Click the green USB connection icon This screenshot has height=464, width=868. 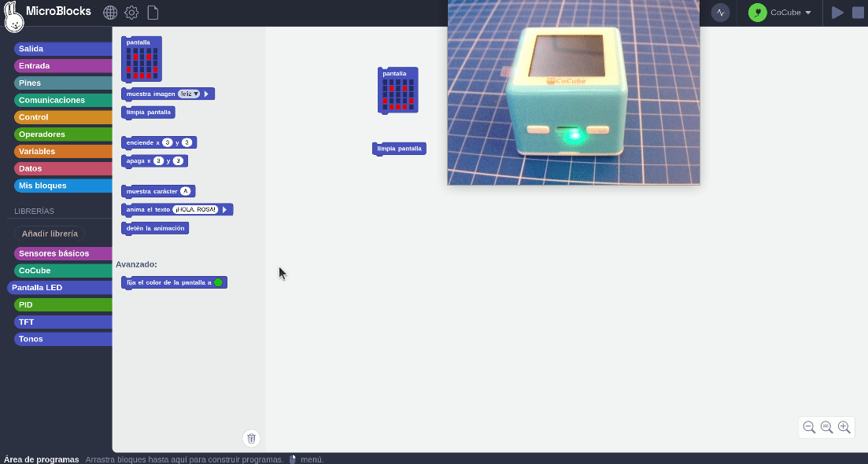tap(757, 13)
